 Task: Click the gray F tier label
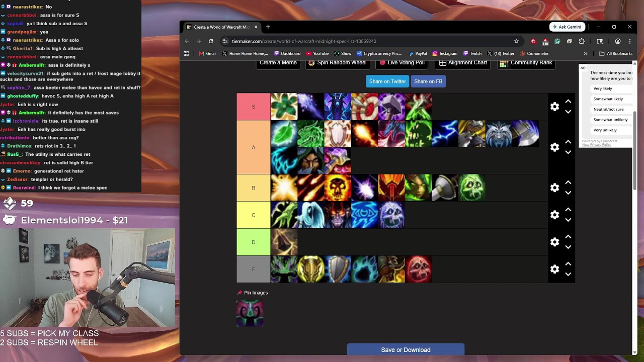pos(254,269)
